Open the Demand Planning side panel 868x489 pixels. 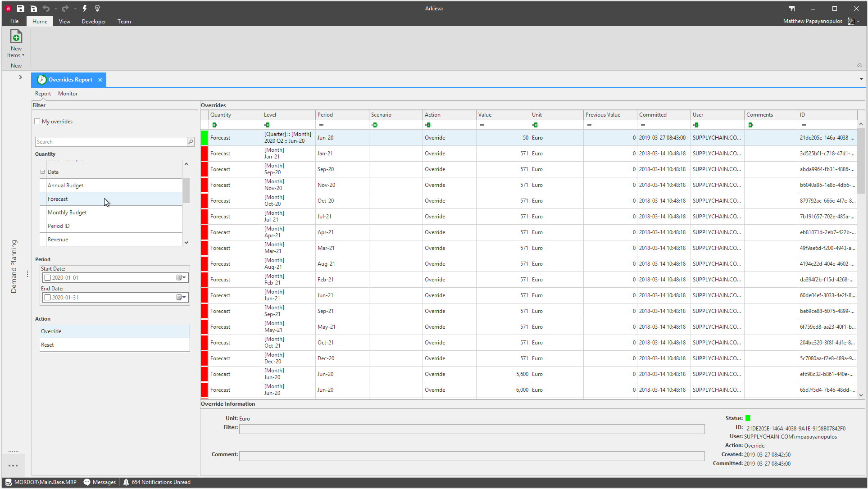click(14, 267)
